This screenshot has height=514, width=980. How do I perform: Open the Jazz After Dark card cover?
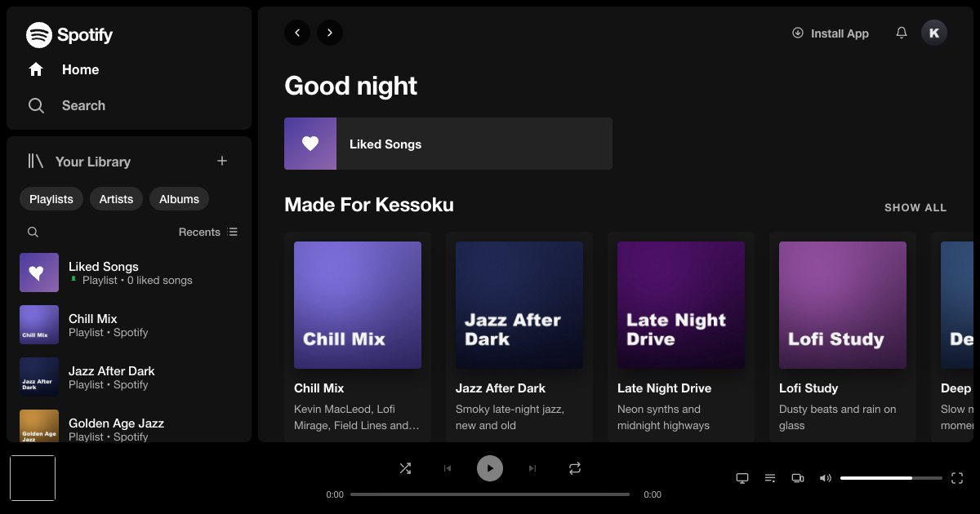519,305
